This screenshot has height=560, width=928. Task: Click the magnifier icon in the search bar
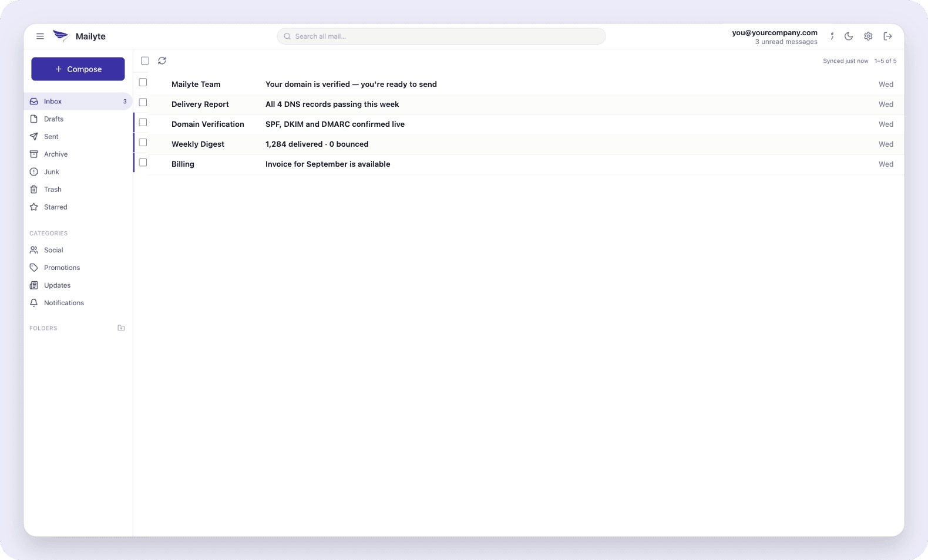point(287,36)
